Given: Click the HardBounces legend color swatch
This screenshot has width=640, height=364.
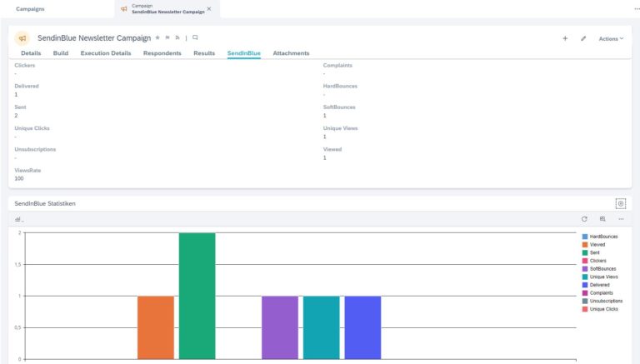Looking at the screenshot, I should coord(585,237).
